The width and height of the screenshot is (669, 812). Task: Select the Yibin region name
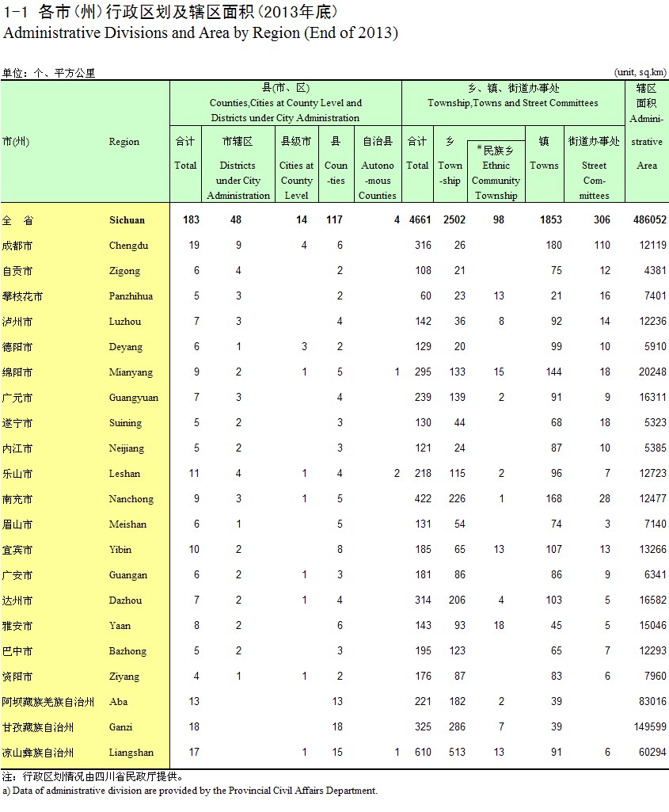[x=120, y=550]
